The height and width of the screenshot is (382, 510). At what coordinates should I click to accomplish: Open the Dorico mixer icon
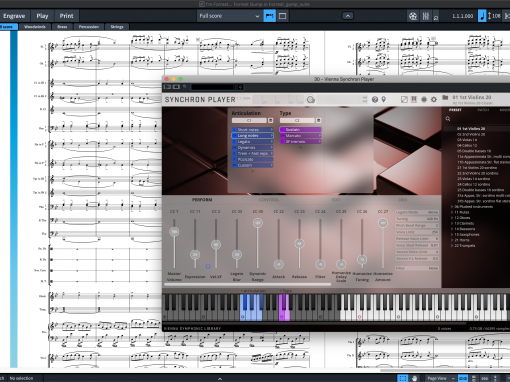pos(426,16)
